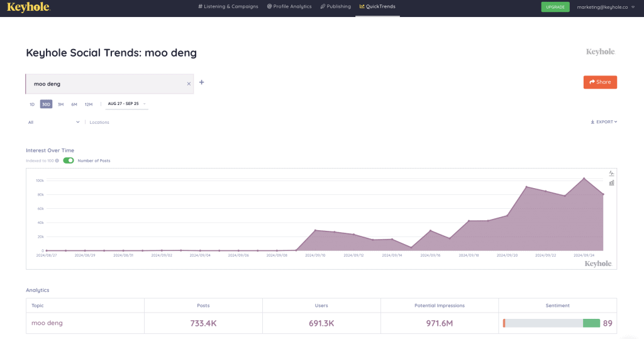Select the 12M time range
Screen dimensions: 644x339
89,104
